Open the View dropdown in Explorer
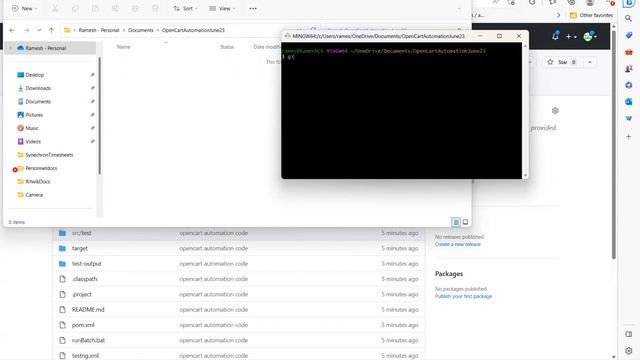Image resolution: width=640 pixels, height=360 pixels. coord(222,8)
